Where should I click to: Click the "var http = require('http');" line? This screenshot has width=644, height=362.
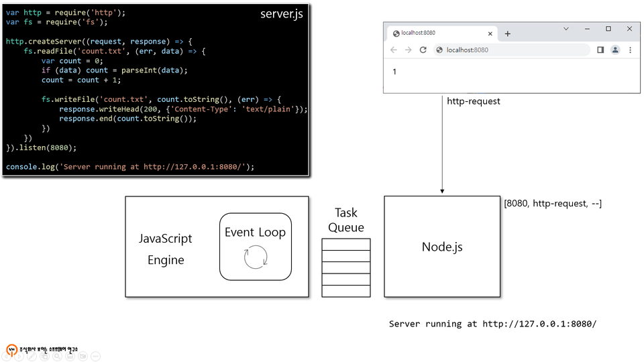(x=65, y=13)
